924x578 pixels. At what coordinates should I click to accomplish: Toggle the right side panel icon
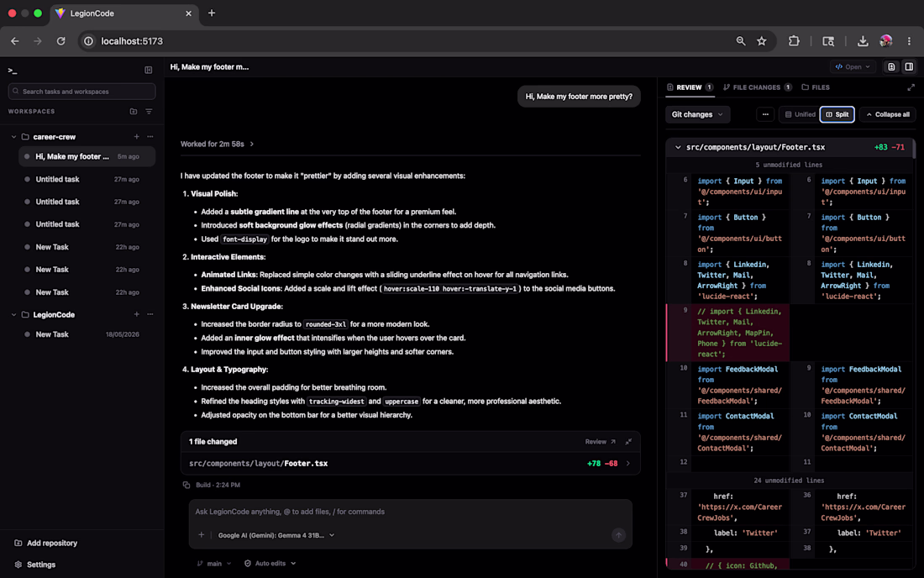tap(909, 67)
